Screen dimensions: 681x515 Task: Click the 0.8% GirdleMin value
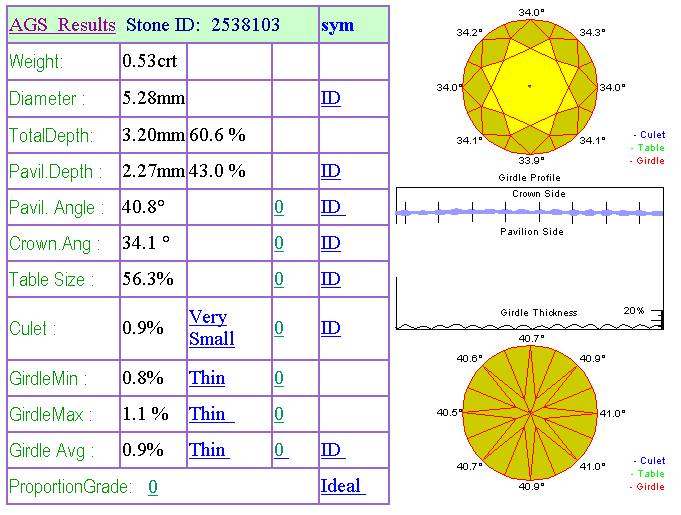tap(143, 378)
